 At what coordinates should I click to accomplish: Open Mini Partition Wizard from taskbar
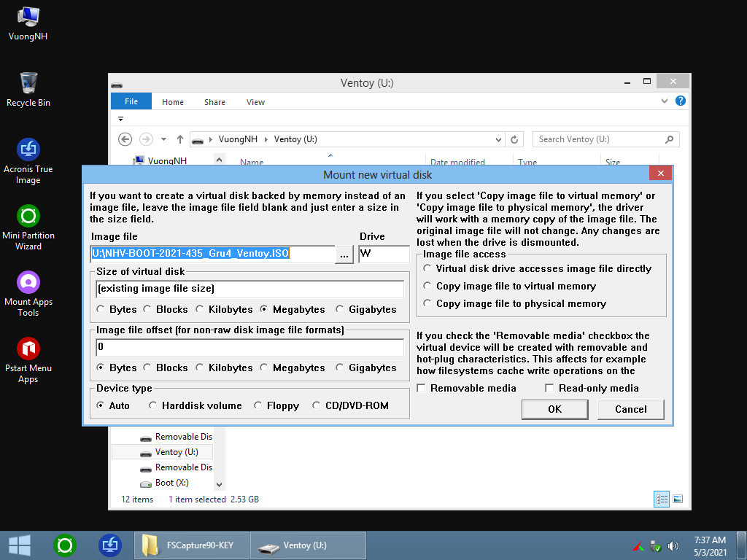pos(65,545)
